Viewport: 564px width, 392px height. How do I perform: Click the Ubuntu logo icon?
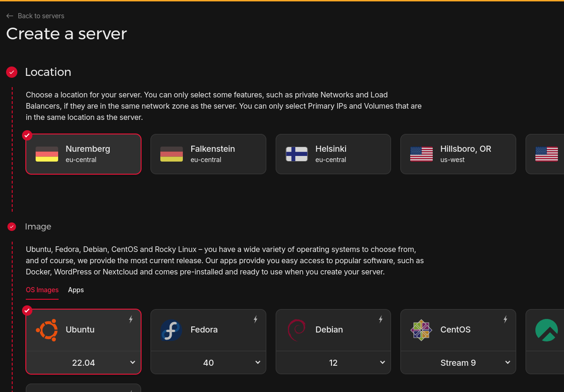tap(47, 330)
